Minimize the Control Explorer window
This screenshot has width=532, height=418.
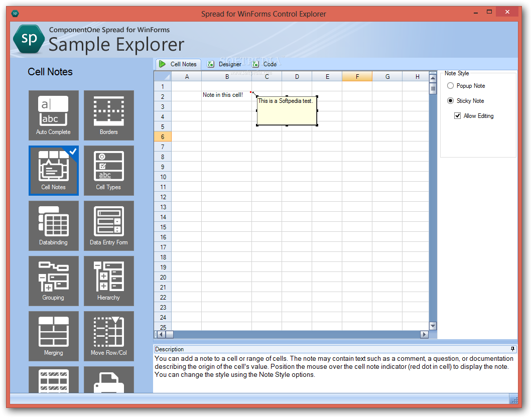coord(475,13)
